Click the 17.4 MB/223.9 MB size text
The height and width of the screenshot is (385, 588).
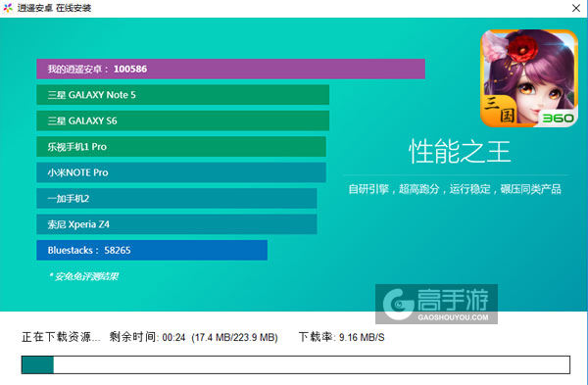point(235,337)
